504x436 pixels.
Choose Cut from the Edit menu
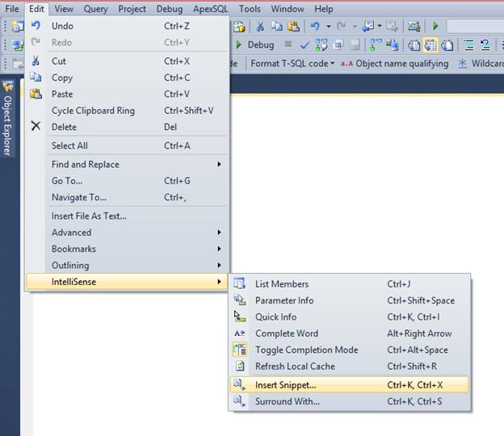coord(128,61)
